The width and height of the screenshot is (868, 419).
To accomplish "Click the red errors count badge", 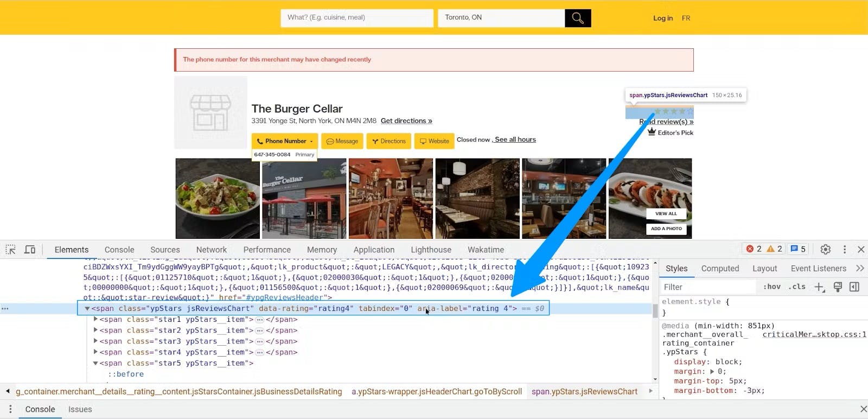I will (x=754, y=249).
